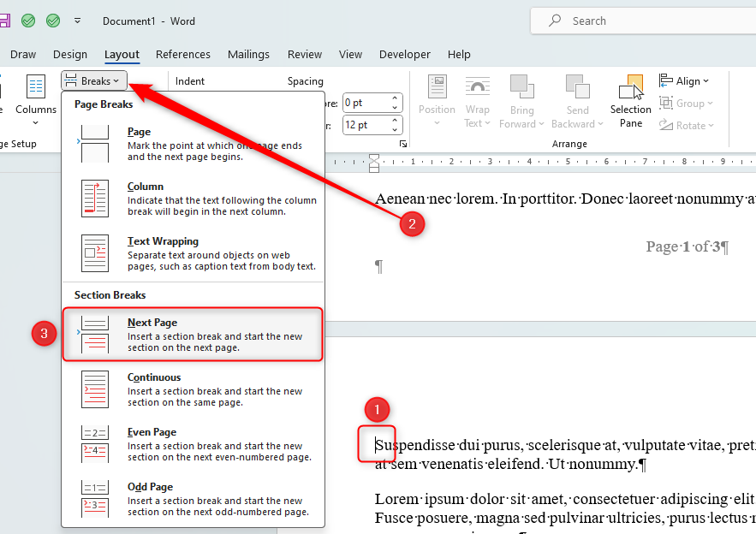
Task: Insert an Even Page section break
Action: (x=193, y=444)
